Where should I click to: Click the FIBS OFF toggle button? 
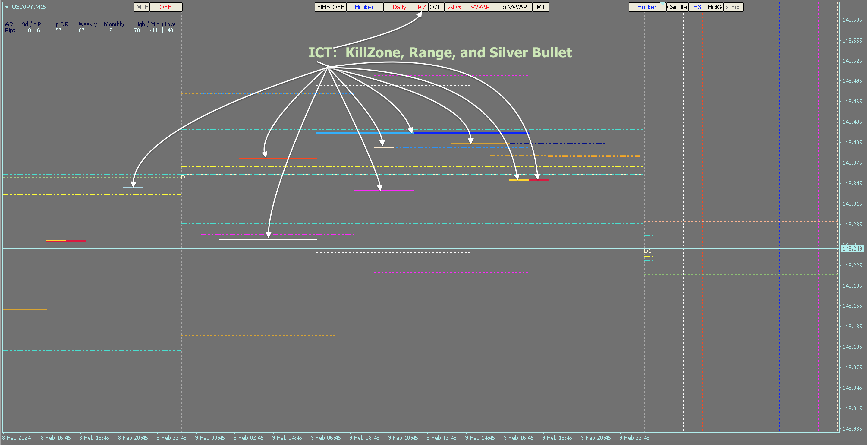(x=330, y=7)
